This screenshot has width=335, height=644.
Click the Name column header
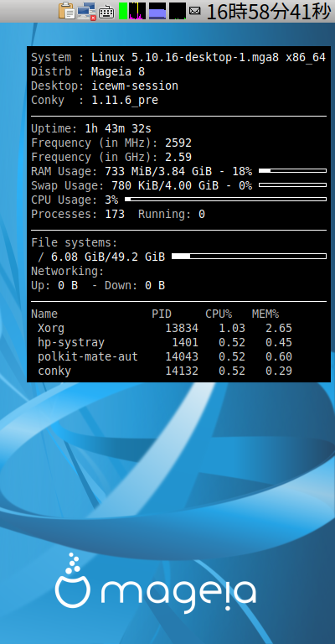pos(44,314)
